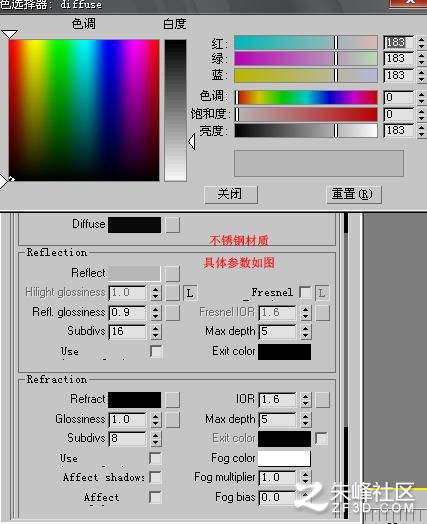Screen dimensions: 427x524
Task: Click the map button next to Diffuse swatch
Action: [173, 225]
